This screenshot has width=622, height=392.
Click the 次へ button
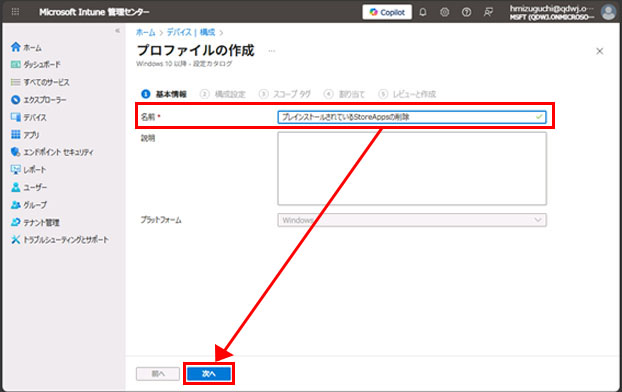[x=209, y=374]
